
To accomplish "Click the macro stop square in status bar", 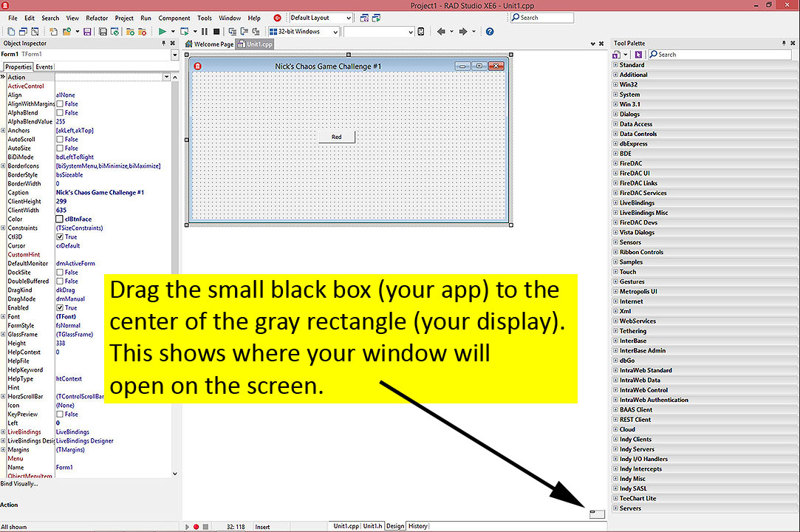I will click(x=205, y=527).
